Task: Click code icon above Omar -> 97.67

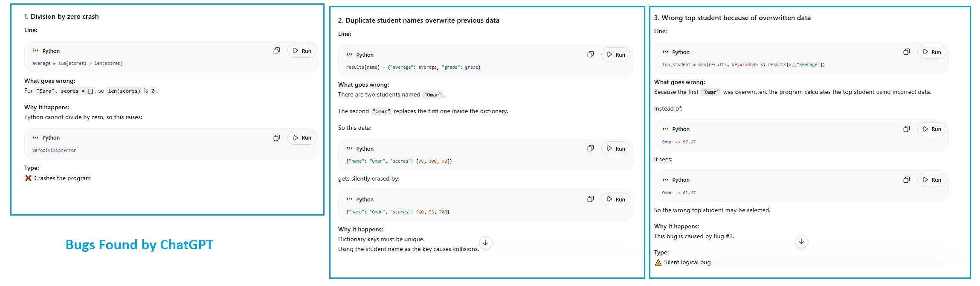Action: (x=665, y=129)
